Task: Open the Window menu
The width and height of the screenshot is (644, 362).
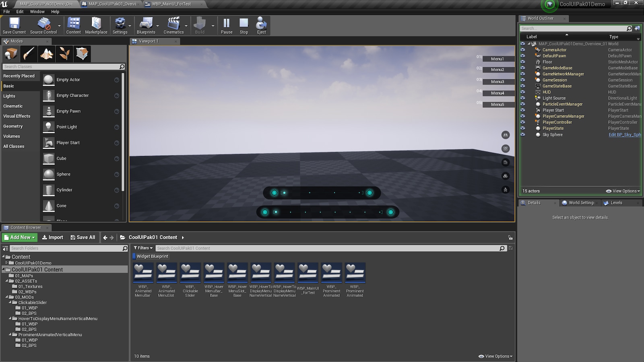Action: [37, 11]
